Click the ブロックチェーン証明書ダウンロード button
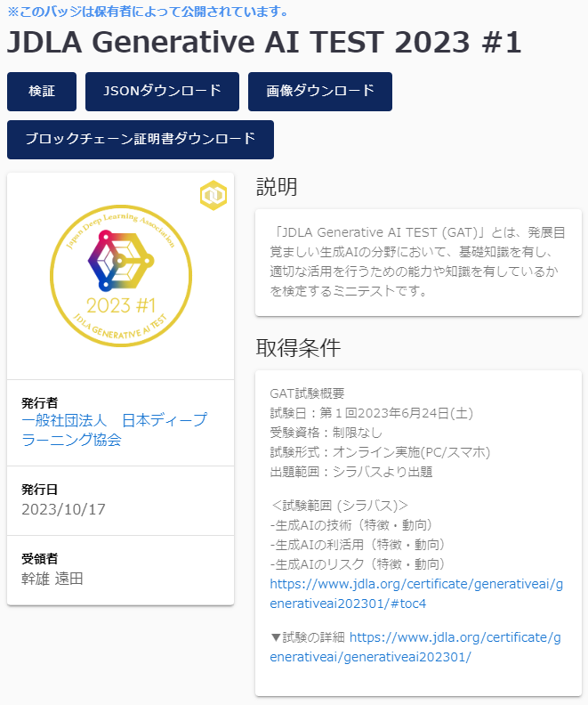Image resolution: width=588 pixels, height=705 pixels. pos(141,140)
